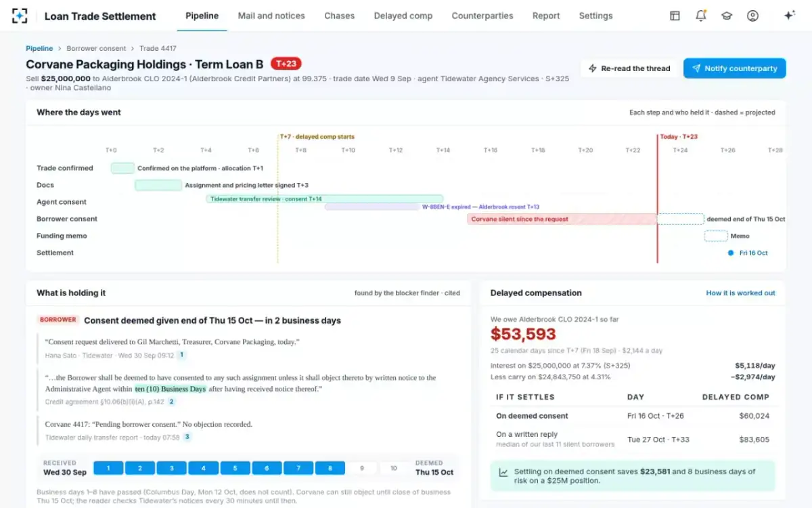The height and width of the screenshot is (508, 812).
Task: Click the $60,024 delayed comp value
Action: coord(754,416)
